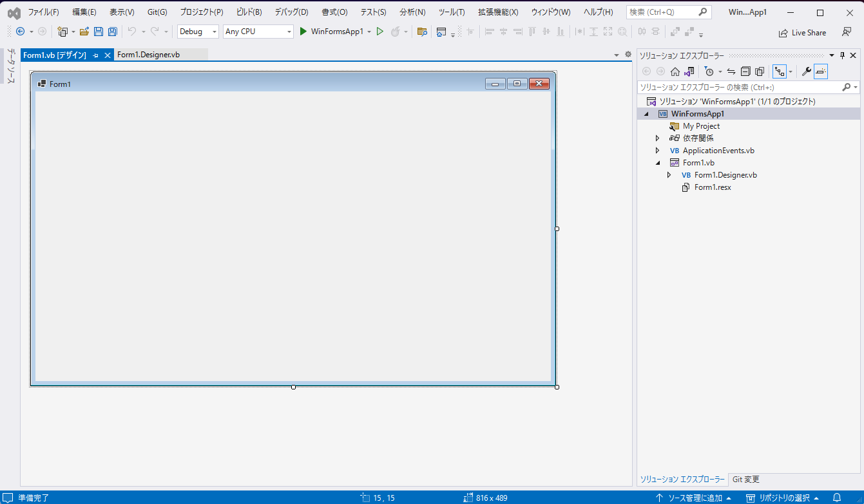Click the Undo arrow icon
Viewport: 864px width, 504px height.
click(132, 32)
